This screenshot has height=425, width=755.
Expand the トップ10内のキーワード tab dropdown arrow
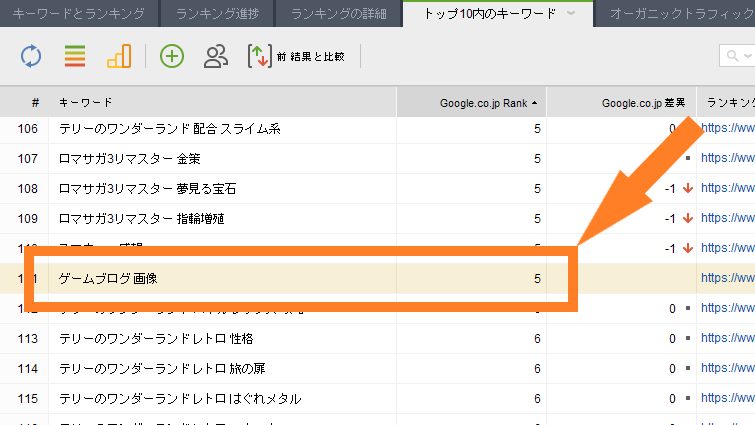click(x=571, y=13)
